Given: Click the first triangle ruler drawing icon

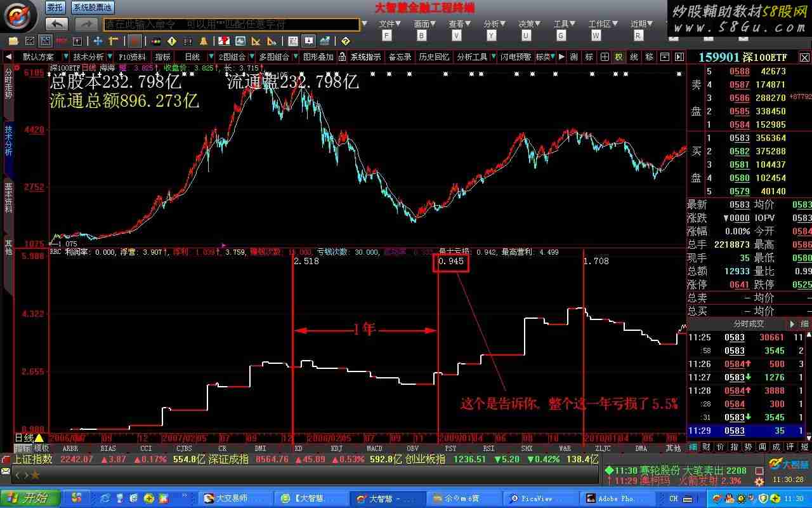Looking at the screenshot, I should pyautogui.click(x=256, y=41).
